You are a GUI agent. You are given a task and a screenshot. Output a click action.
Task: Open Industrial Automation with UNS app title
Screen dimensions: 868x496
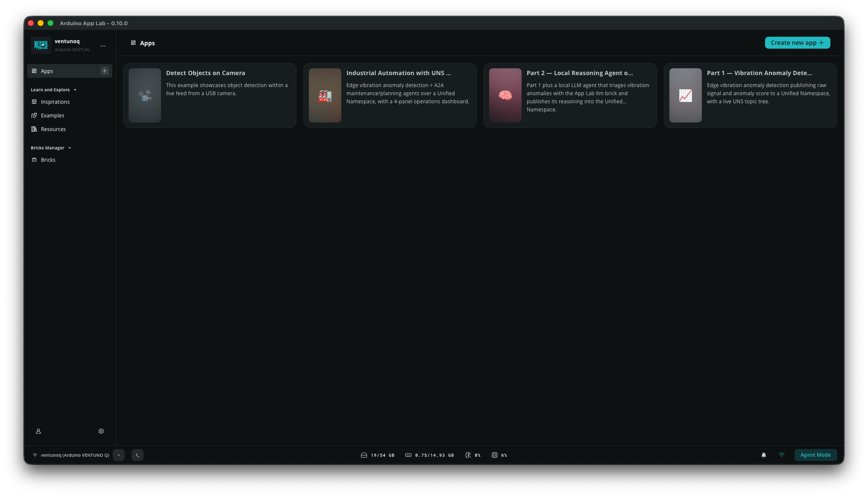click(x=399, y=73)
